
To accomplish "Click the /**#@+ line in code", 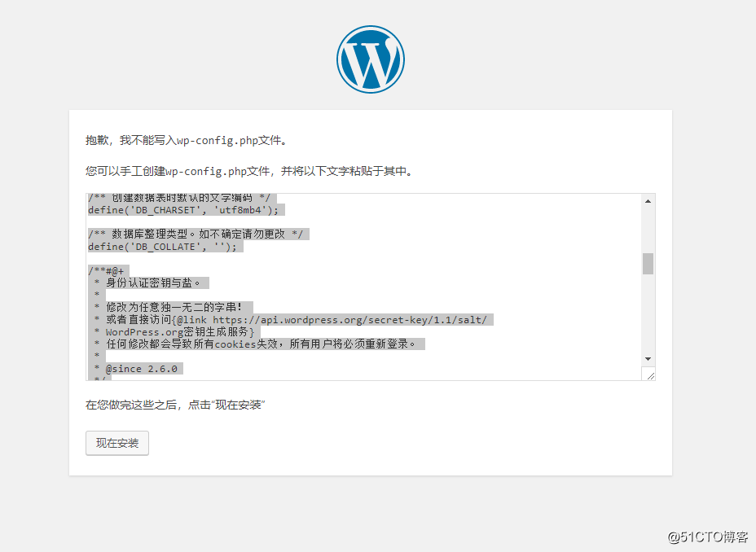I will click(x=106, y=271).
